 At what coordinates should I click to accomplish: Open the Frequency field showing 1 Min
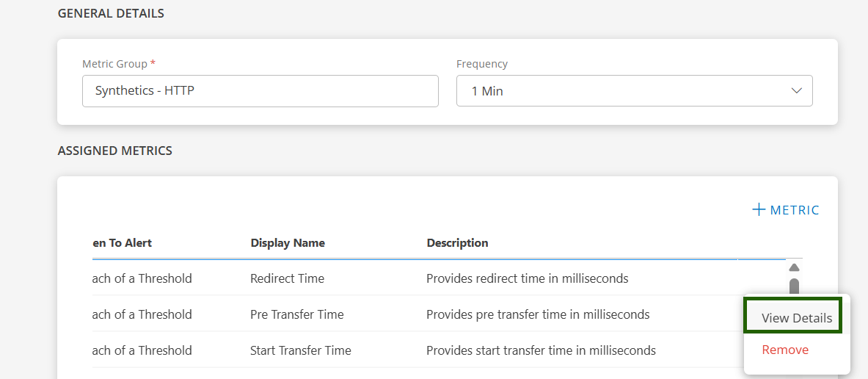click(624, 91)
